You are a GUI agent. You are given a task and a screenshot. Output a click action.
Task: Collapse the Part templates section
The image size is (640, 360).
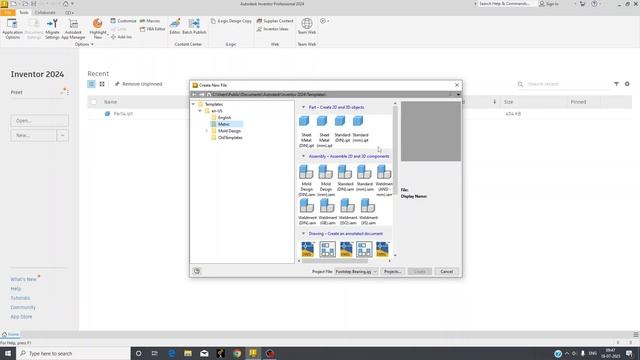(x=303, y=107)
